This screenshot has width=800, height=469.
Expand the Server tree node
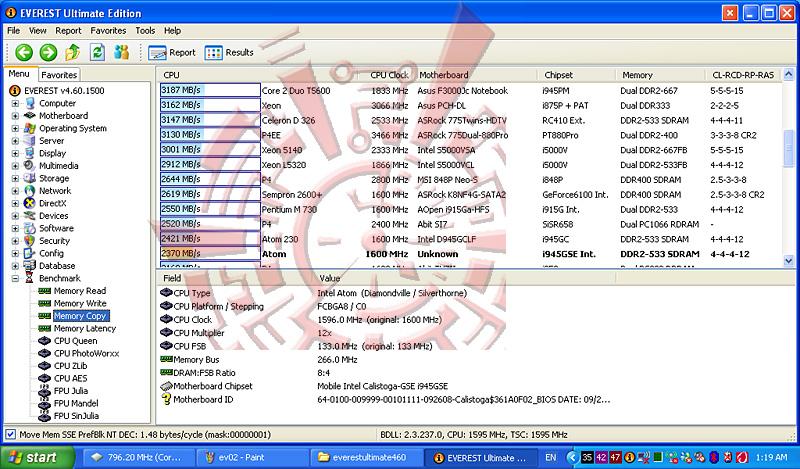(15, 141)
